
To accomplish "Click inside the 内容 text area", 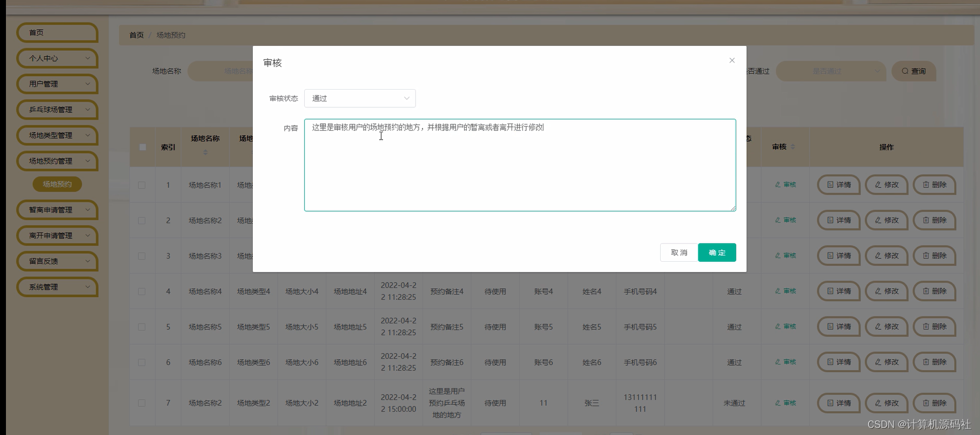I will tap(520, 165).
